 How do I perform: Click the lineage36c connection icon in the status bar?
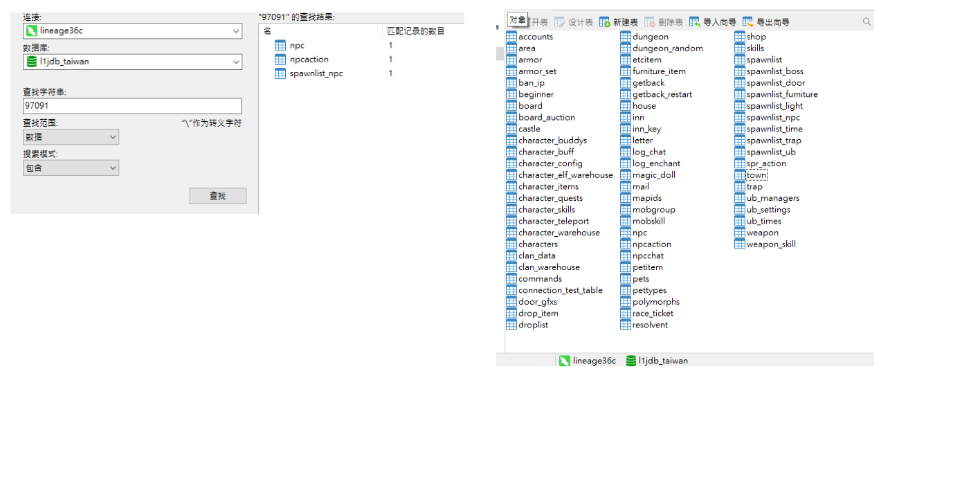tap(565, 361)
